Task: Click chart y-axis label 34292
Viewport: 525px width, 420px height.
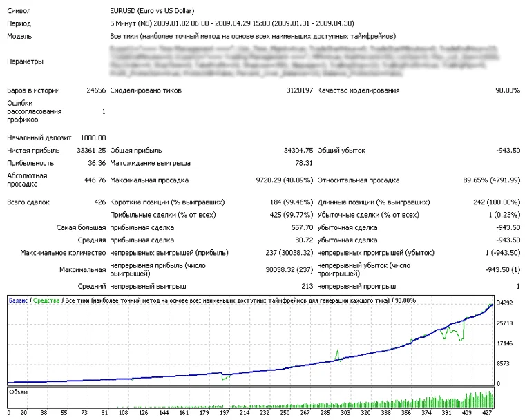Action: pyautogui.click(x=504, y=303)
